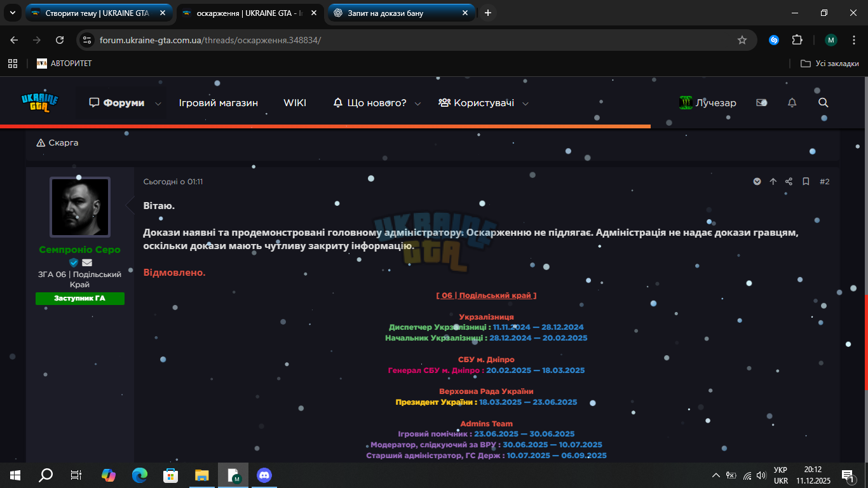Share post #2 via share icon
Image resolution: width=868 pixels, height=488 pixels.
pos(789,182)
